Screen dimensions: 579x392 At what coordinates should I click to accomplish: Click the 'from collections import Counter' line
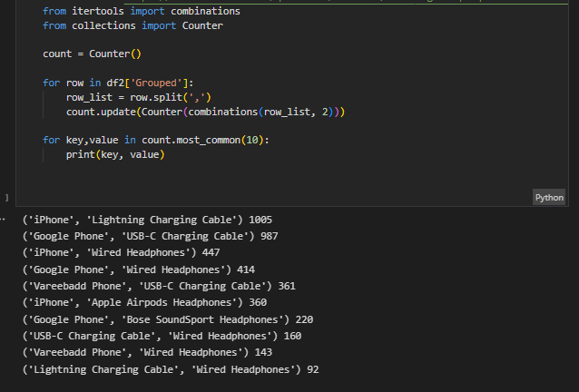(x=132, y=25)
